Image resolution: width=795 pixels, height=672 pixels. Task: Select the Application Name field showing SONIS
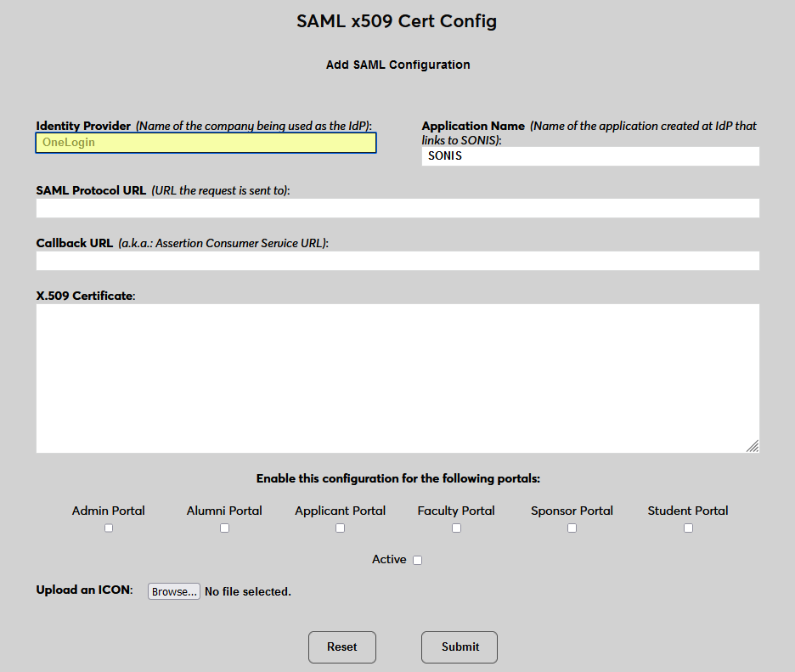click(x=590, y=156)
